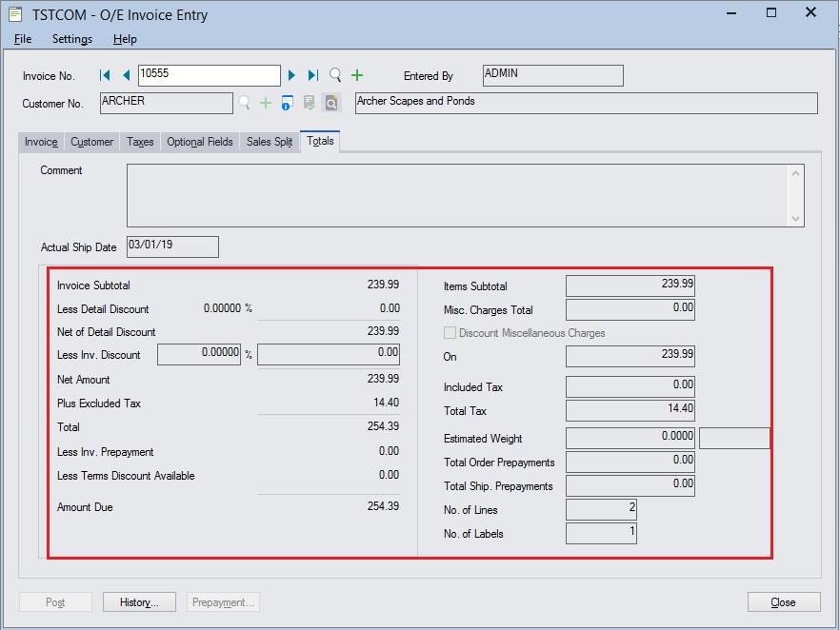
Task: Click the Plus Excluded Tax value 14.40
Action: (x=387, y=403)
